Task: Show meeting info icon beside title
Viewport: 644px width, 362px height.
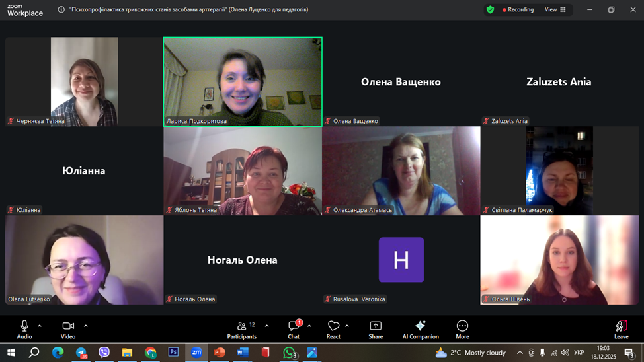Action: tap(61, 10)
